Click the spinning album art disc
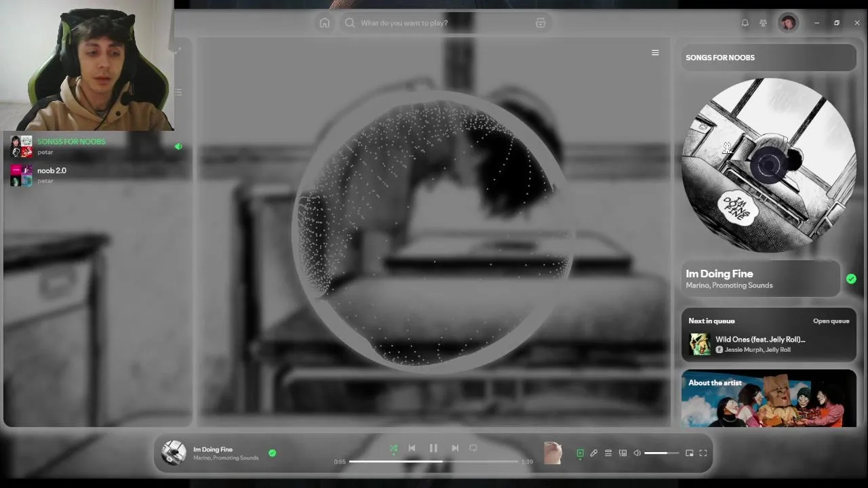 point(769,165)
